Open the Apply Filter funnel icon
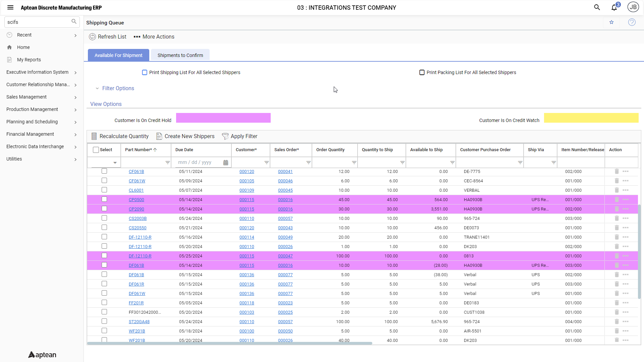This screenshot has width=644, height=362. tap(225, 136)
